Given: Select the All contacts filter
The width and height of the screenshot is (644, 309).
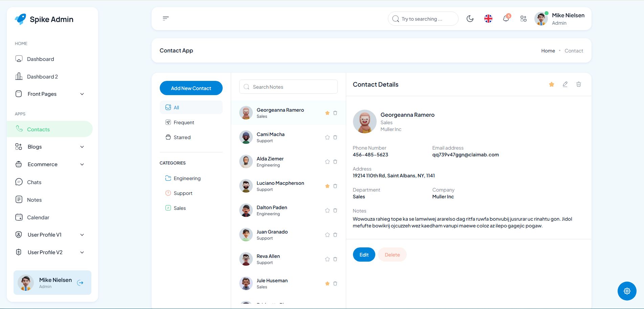Looking at the screenshot, I should click(191, 107).
